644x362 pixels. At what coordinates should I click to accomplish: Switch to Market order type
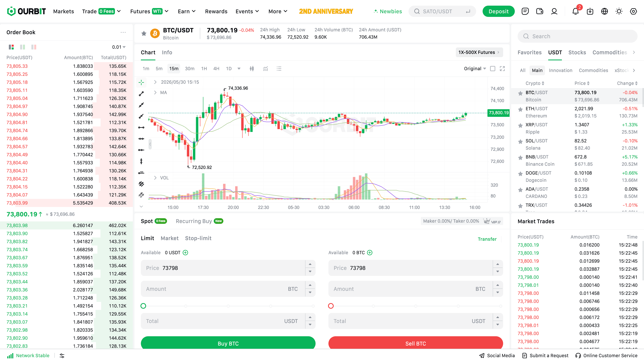coord(169,238)
